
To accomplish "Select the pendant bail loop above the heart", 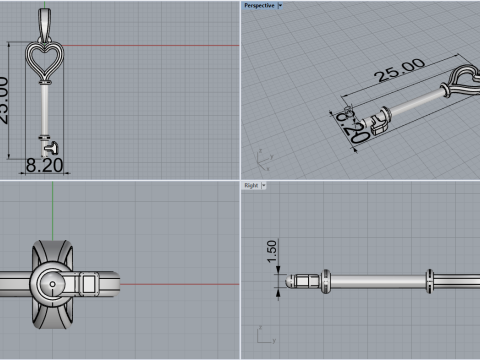I will [x=45, y=25].
